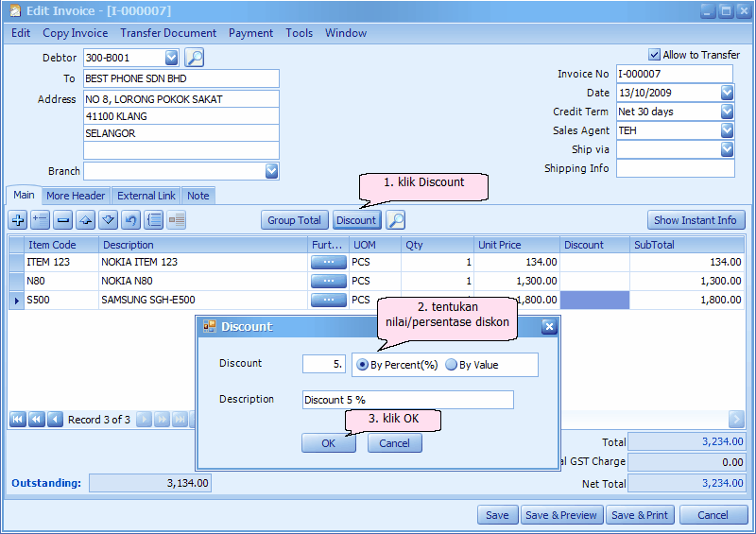The height and width of the screenshot is (534, 756).
Task: Open the Credit Term dropdown
Action: pyautogui.click(x=727, y=112)
